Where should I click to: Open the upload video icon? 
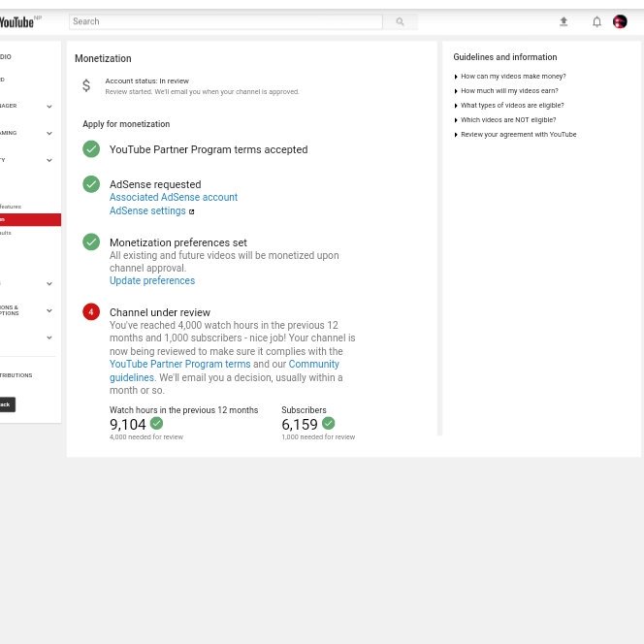click(563, 21)
